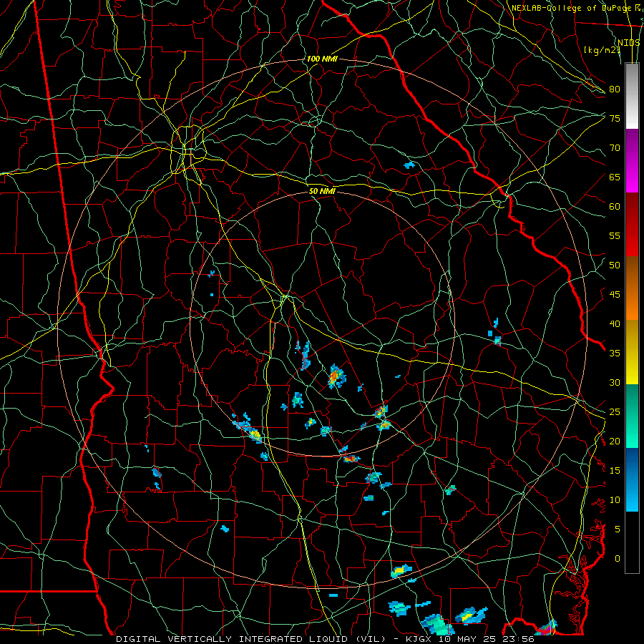
Task: Click scale value 45 on the legend
Action: 615,295
